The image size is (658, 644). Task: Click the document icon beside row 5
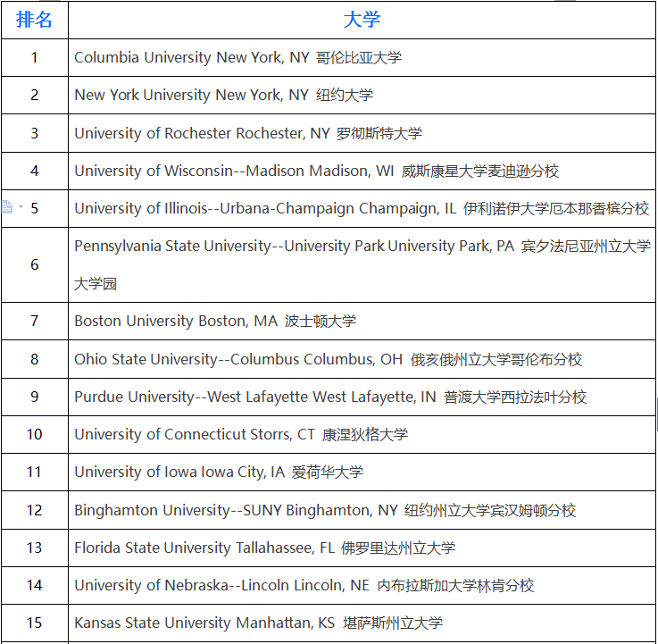point(7,207)
